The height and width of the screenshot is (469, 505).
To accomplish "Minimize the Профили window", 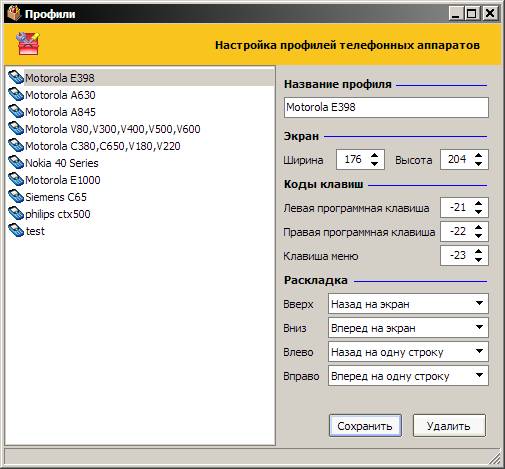I will pyautogui.click(x=456, y=14).
